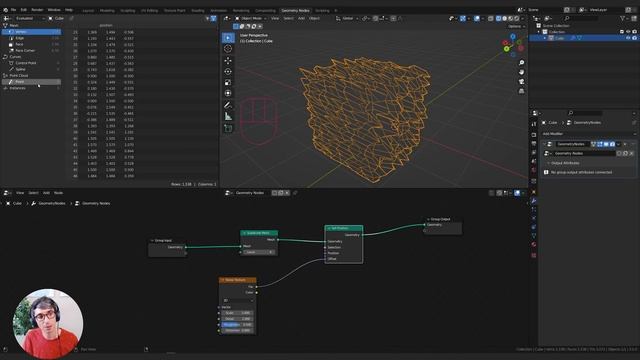This screenshot has height=360, width=640.
Task: Select the Add Cube tool
Action: [x=228, y=128]
